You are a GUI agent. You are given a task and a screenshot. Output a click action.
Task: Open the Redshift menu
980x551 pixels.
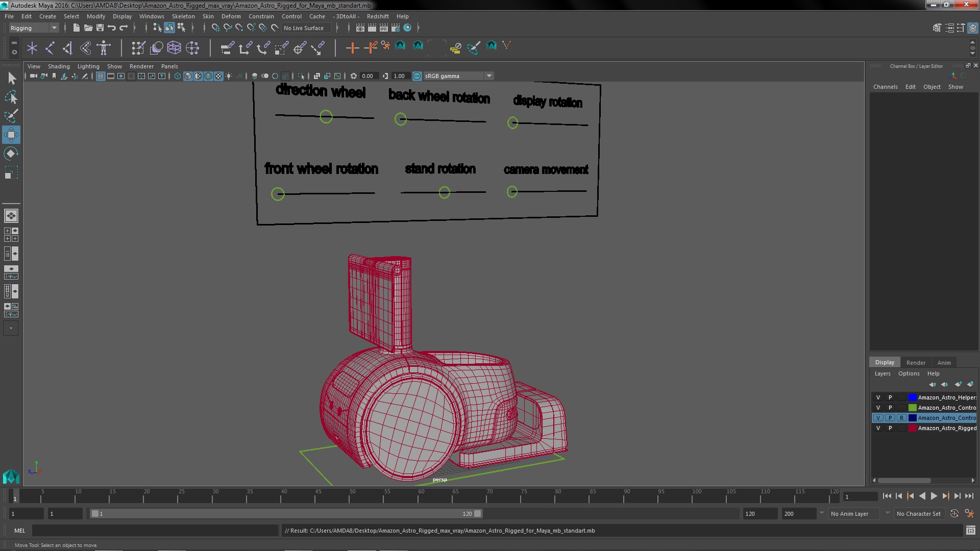[x=378, y=16]
